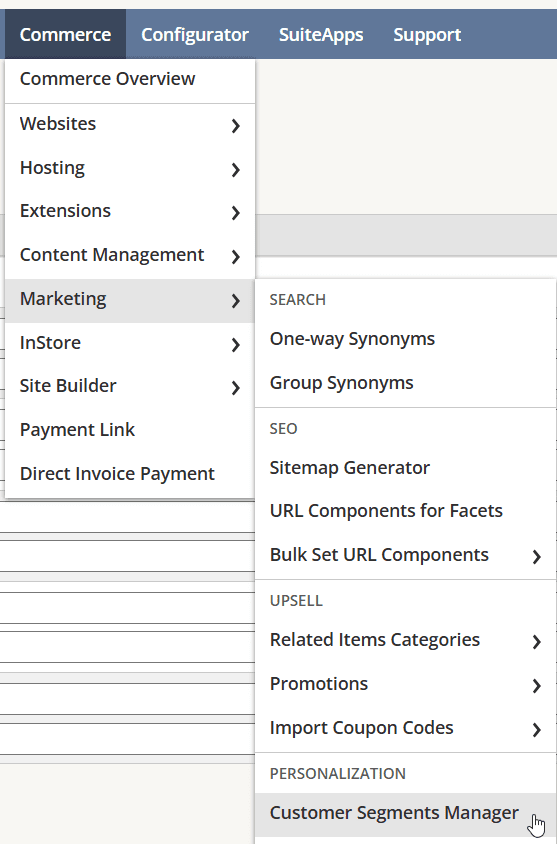The height and width of the screenshot is (844, 557).
Task: Expand Content Management chevron arrow
Action: (x=235, y=257)
